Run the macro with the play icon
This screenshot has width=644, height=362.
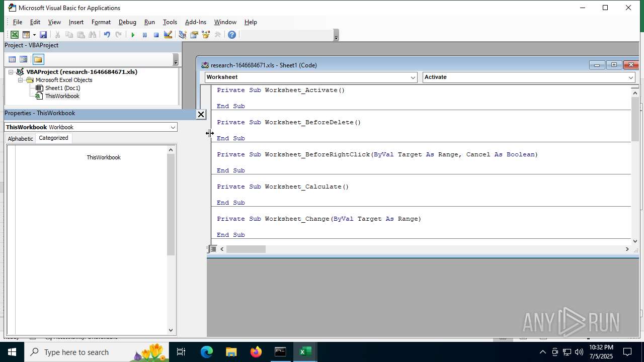[133, 35]
